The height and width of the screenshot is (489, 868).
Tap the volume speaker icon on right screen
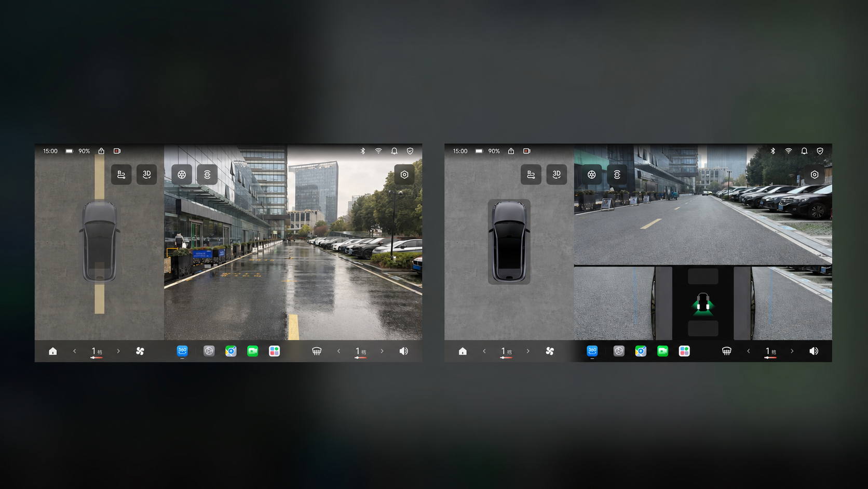tap(814, 351)
